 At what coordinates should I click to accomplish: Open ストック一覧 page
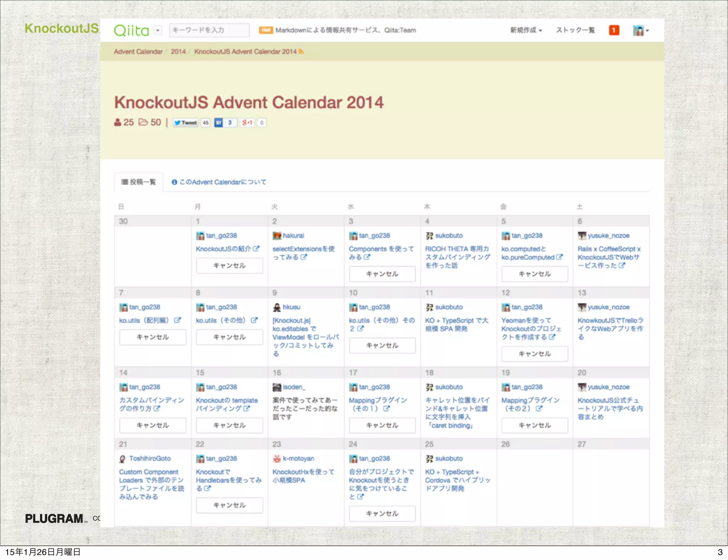point(575,30)
